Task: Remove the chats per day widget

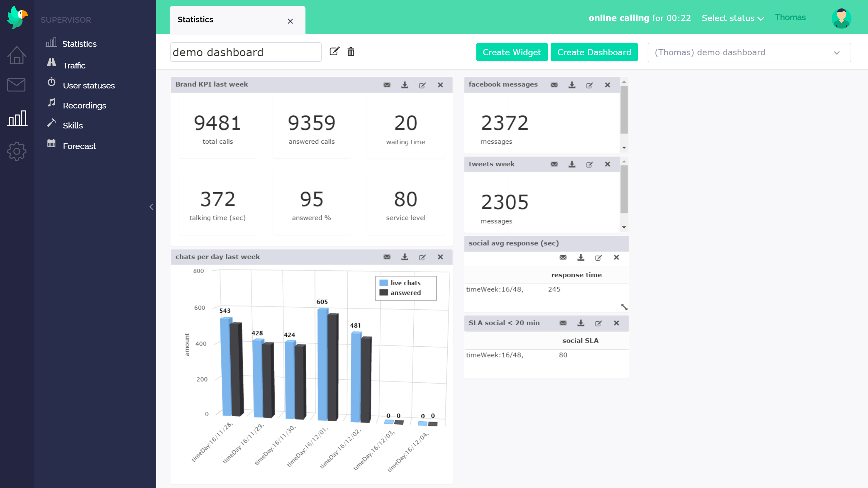Action: click(440, 257)
